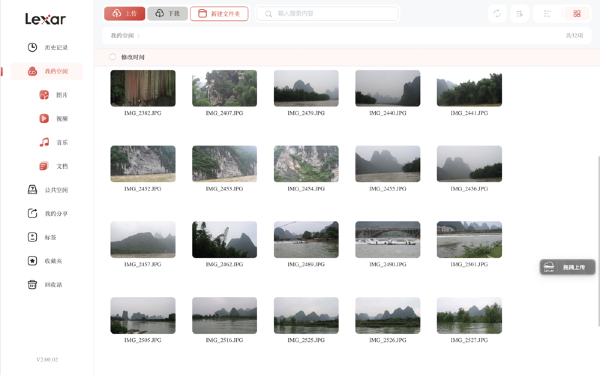Select thumbnail IMG_2456.JPG
This screenshot has height=375, width=600.
(469, 164)
